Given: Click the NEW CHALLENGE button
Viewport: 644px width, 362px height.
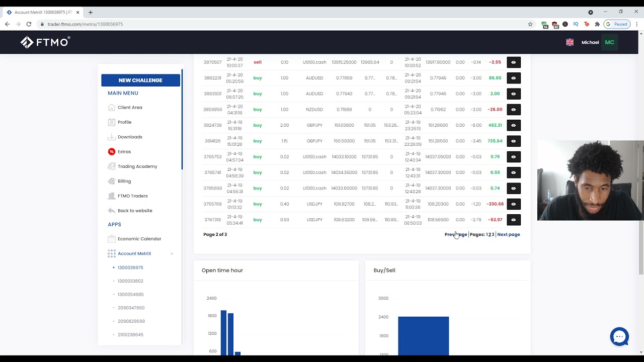Looking at the screenshot, I should click(140, 80).
